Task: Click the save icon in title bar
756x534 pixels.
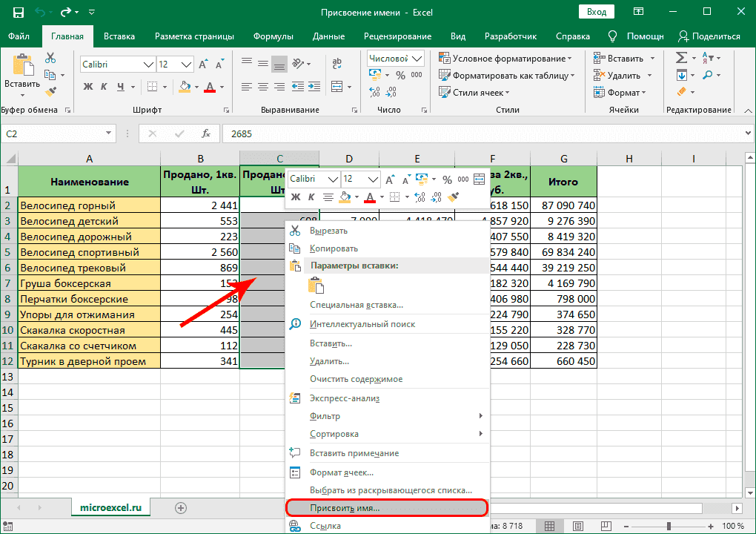Action: point(18,12)
